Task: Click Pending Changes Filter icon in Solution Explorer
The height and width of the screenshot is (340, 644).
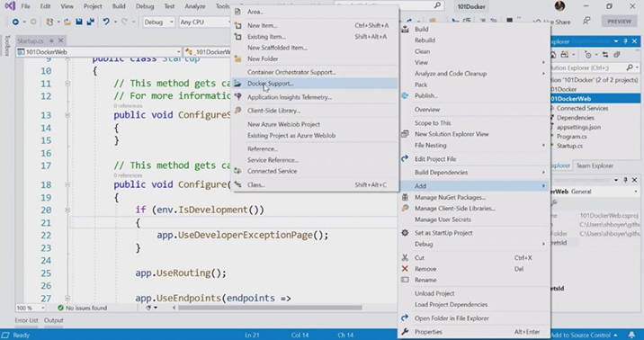Action: tap(587, 55)
